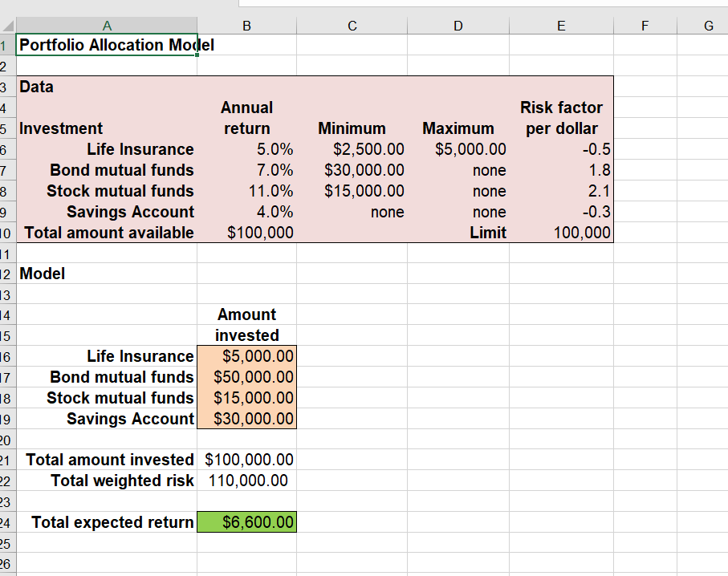Click the Total weighted risk value cell
The width and height of the screenshot is (728, 576).
click(246, 481)
